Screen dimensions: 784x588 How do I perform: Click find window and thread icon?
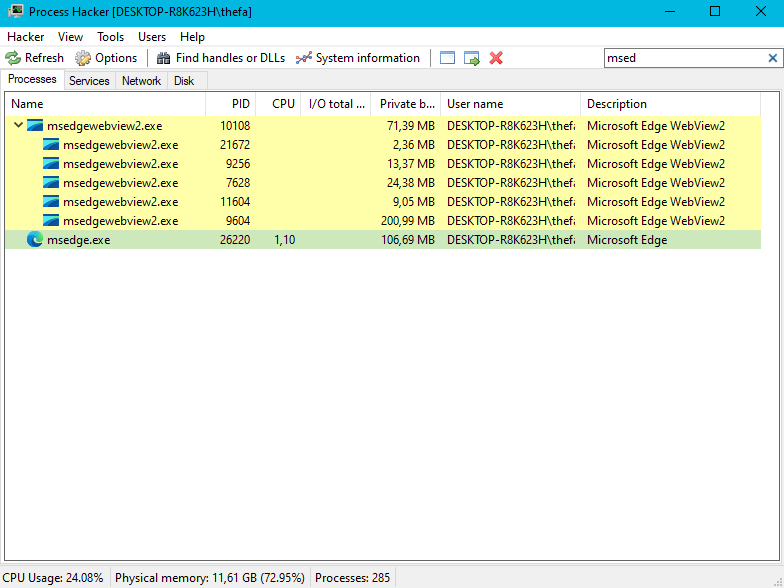pyautogui.click(x=472, y=58)
